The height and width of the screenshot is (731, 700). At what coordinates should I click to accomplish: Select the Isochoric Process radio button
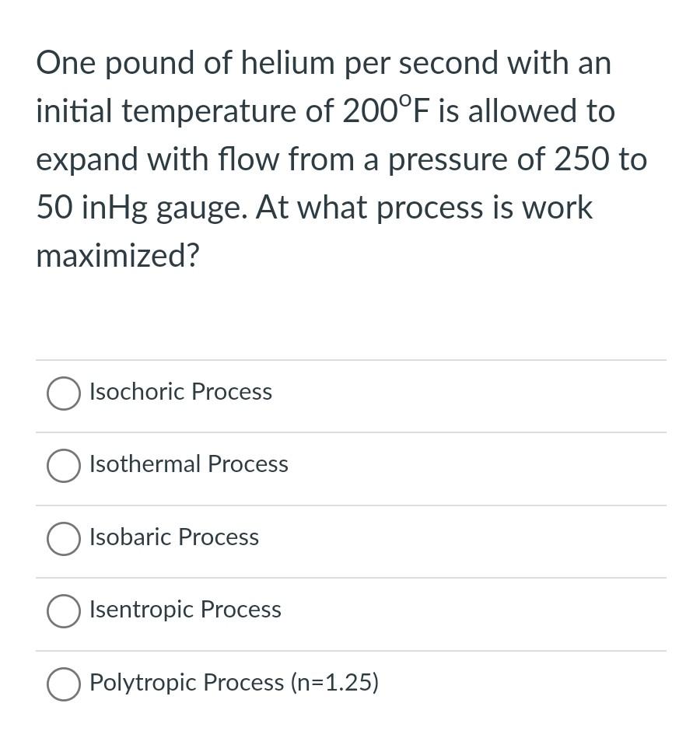coord(64,393)
